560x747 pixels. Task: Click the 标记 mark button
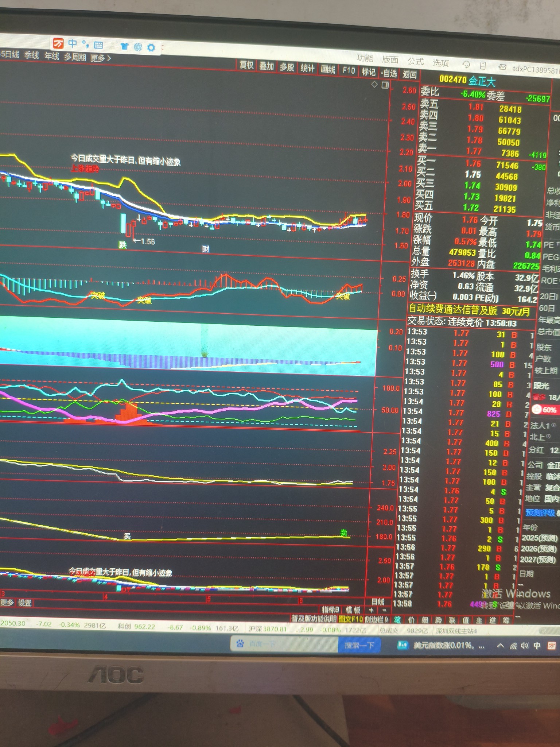pos(368,72)
